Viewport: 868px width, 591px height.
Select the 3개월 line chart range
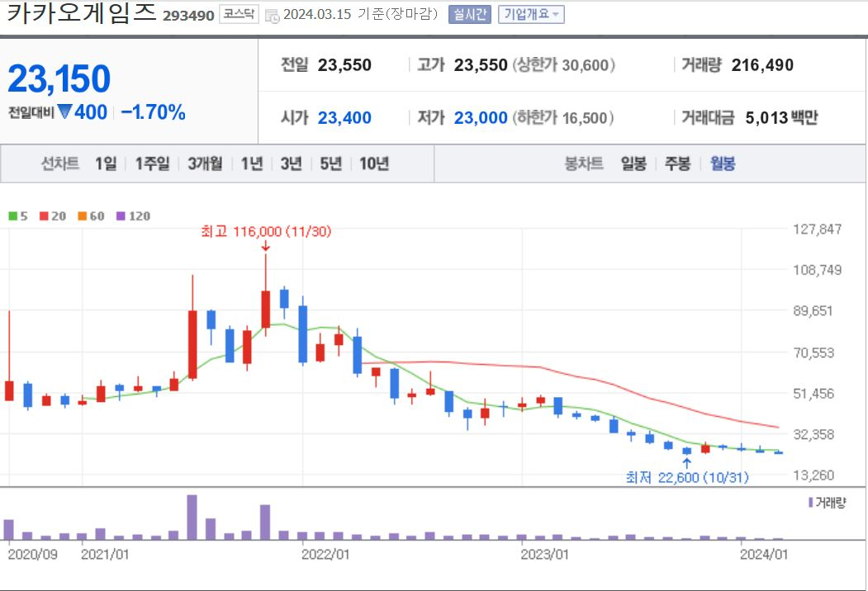tap(205, 163)
